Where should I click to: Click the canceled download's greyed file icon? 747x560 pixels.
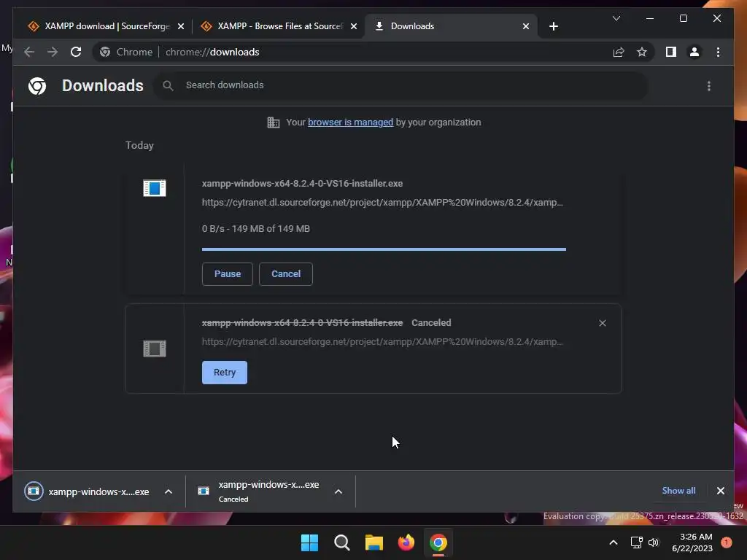[x=155, y=349]
